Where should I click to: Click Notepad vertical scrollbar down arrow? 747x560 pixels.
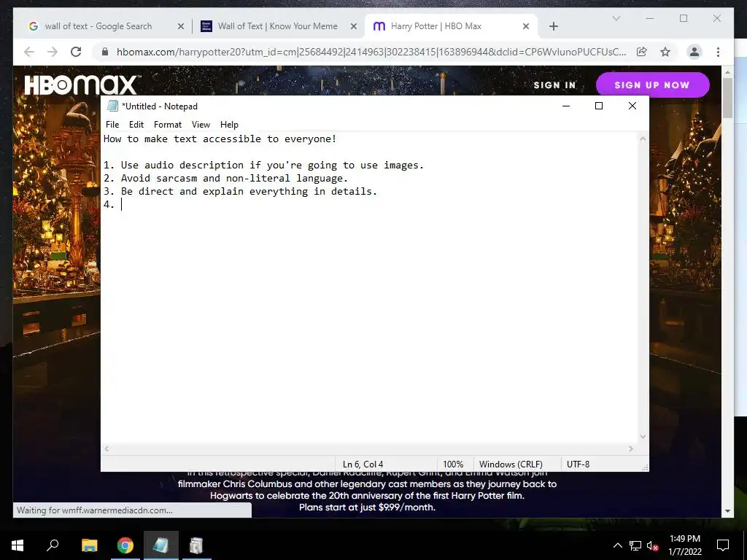(x=643, y=436)
